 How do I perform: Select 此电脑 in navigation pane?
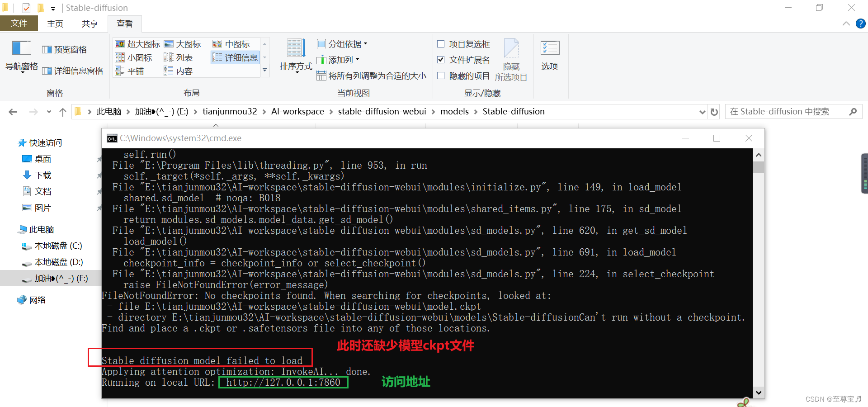pyautogui.click(x=36, y=230)
